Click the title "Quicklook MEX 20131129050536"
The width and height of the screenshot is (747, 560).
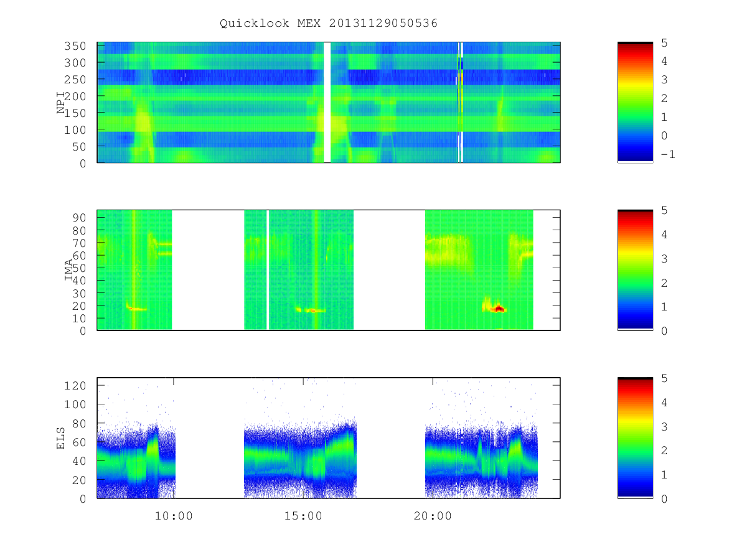coord(329,23)
